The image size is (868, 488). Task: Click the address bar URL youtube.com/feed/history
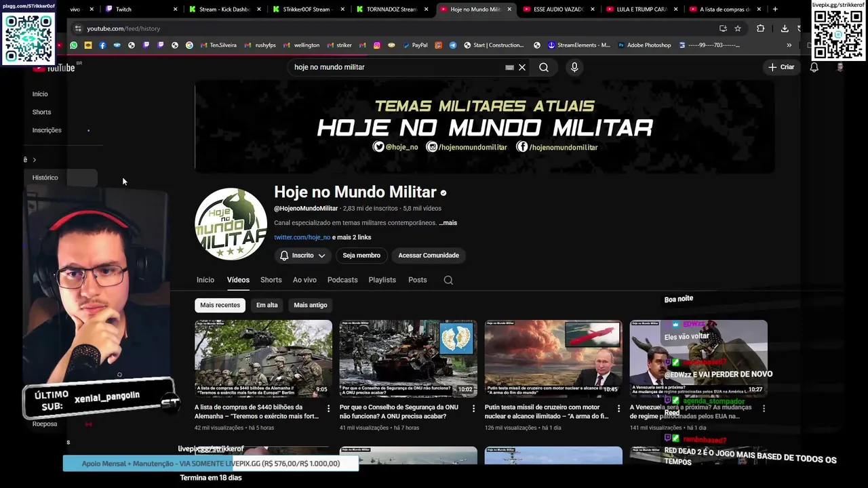123,28
